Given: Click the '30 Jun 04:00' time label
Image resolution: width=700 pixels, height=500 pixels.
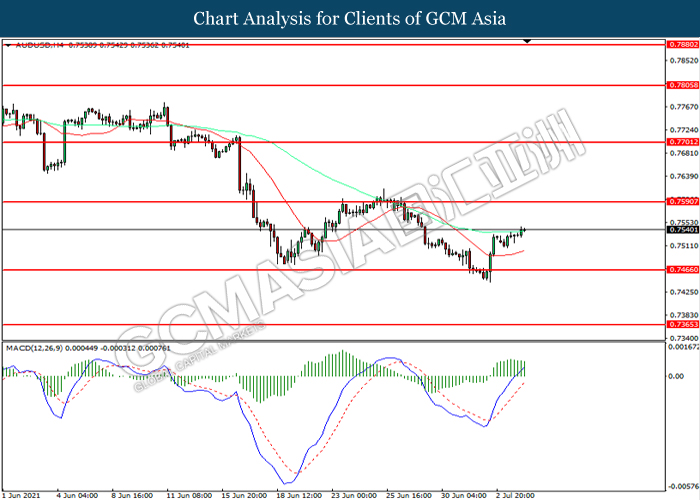Looking at the screenshot, I should tap(464, 496).
